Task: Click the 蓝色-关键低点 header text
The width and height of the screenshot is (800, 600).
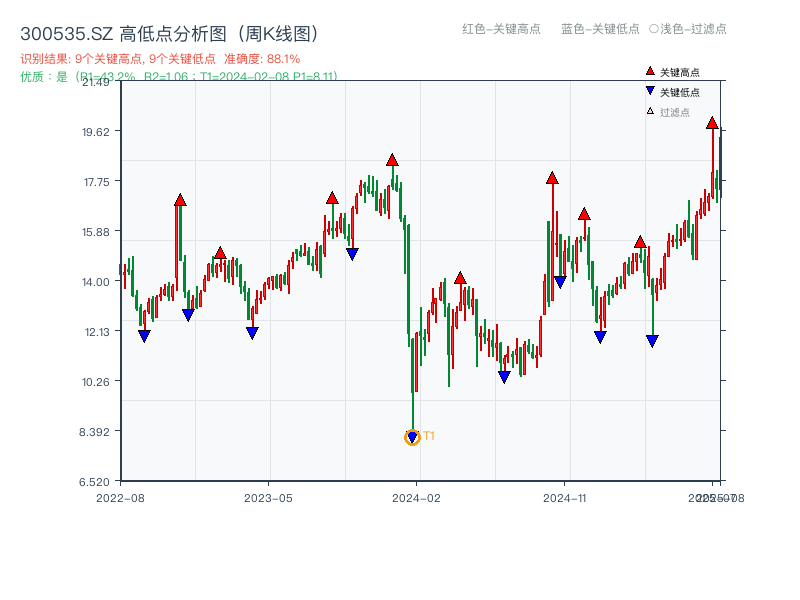Action: 600,29
